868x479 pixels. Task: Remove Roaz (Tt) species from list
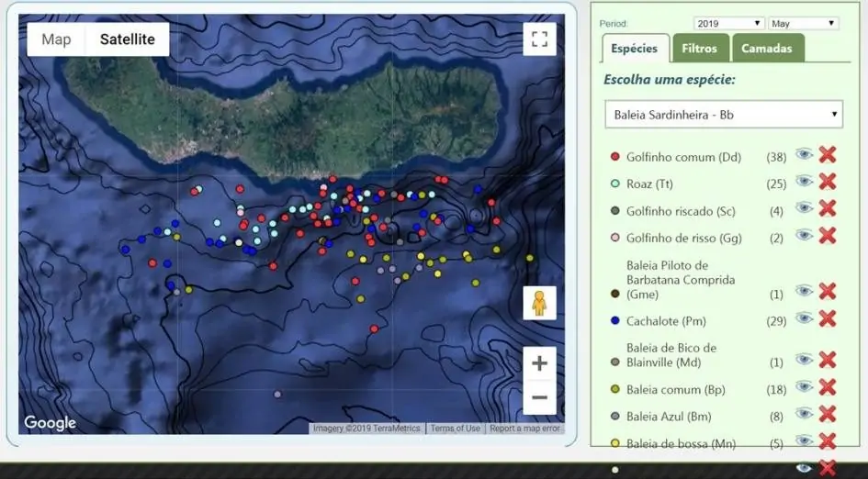(827, 182)
